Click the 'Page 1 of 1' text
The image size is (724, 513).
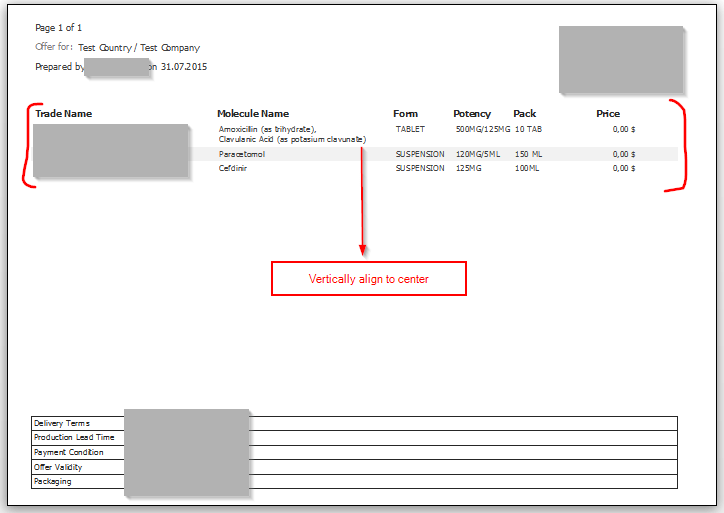pos(59,28)
